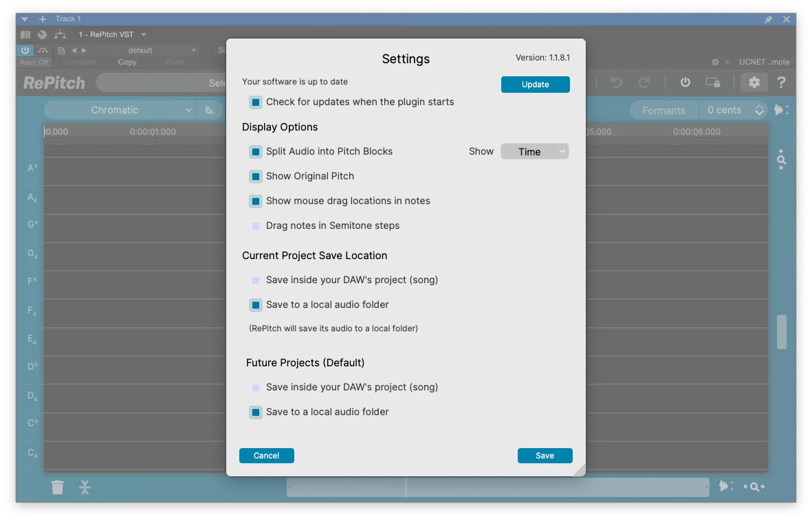Click the plus icon in Track 1 title bar
This screenshot has height=521, width=812.
coord(43,19)
